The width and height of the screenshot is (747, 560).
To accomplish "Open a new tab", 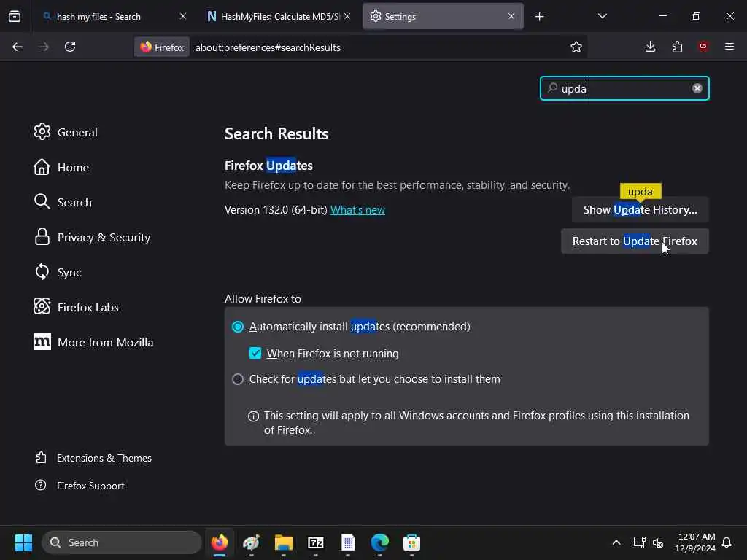I will [x=539, y=17].
